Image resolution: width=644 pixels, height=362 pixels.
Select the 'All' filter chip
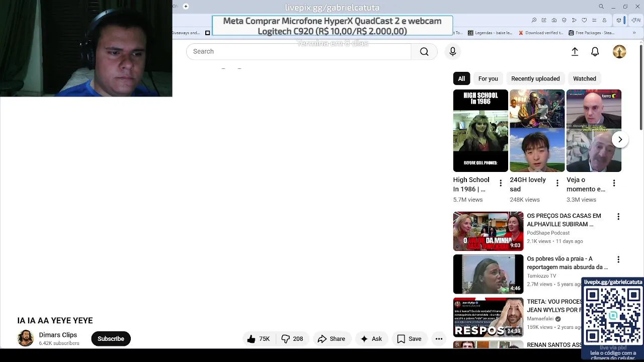coord(461,78)
